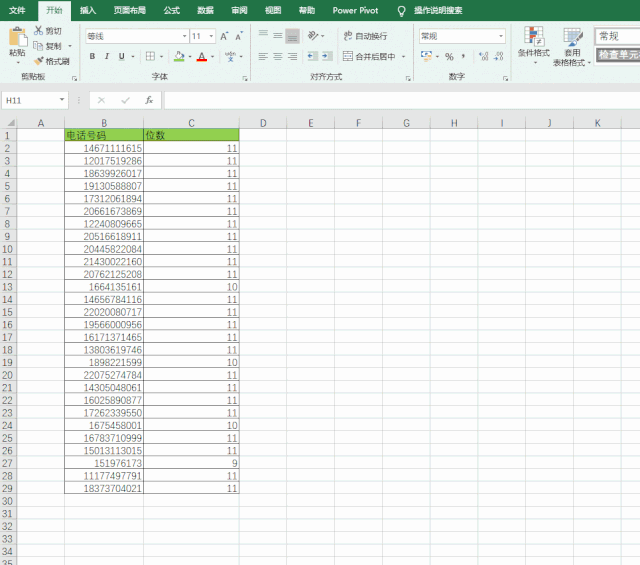
Task: Click the Borders icon
Action: tap(150, 56)
